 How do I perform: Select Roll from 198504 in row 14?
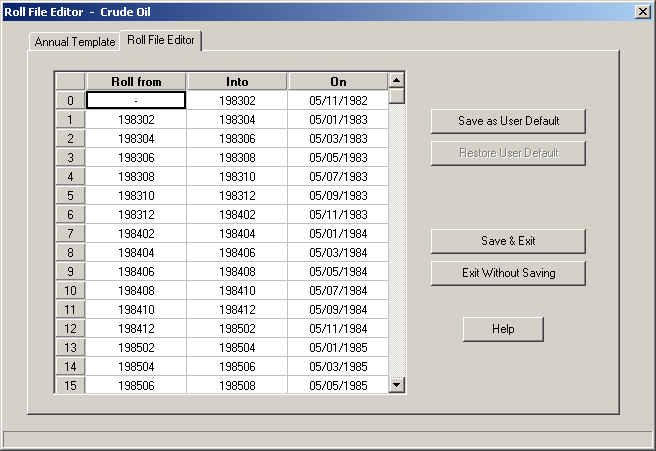[x=136, y=366]
